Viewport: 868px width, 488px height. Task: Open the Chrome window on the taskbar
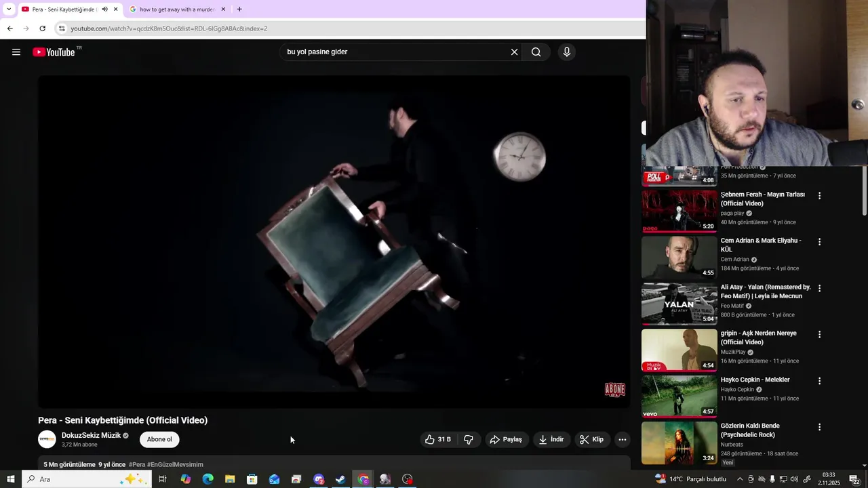coord(363,479)
